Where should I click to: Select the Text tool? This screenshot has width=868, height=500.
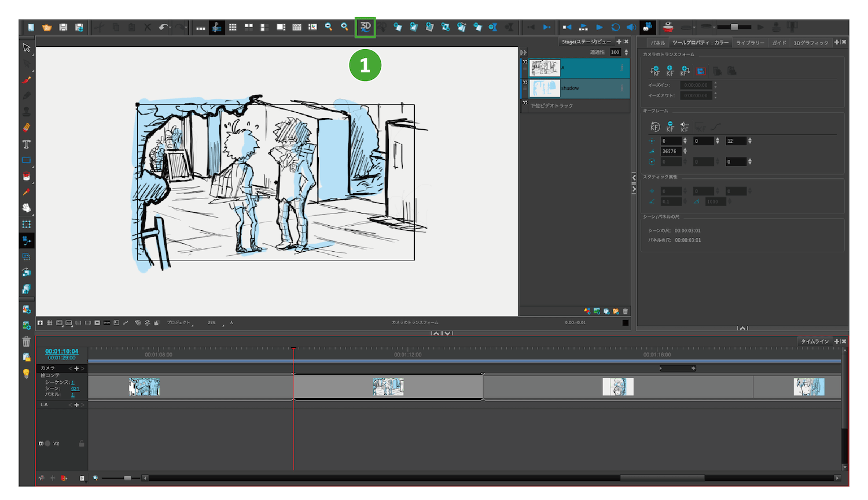pyautogui.click(x=27, y=144)
